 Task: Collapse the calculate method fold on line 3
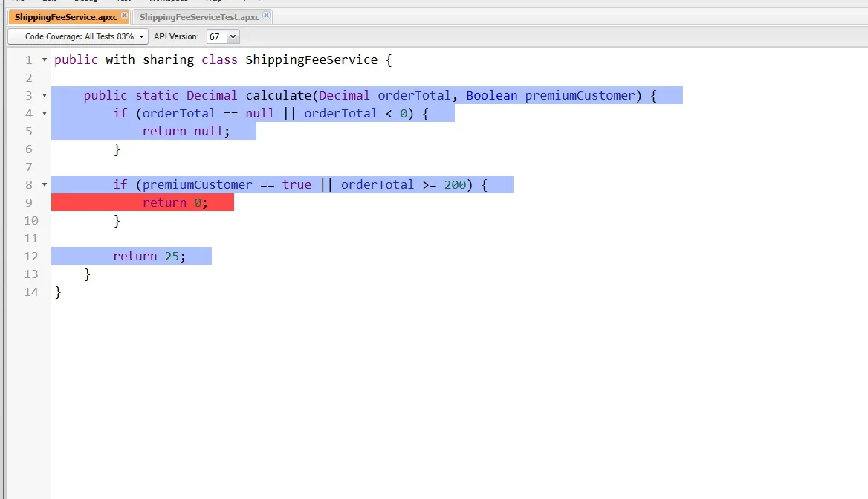45,96
